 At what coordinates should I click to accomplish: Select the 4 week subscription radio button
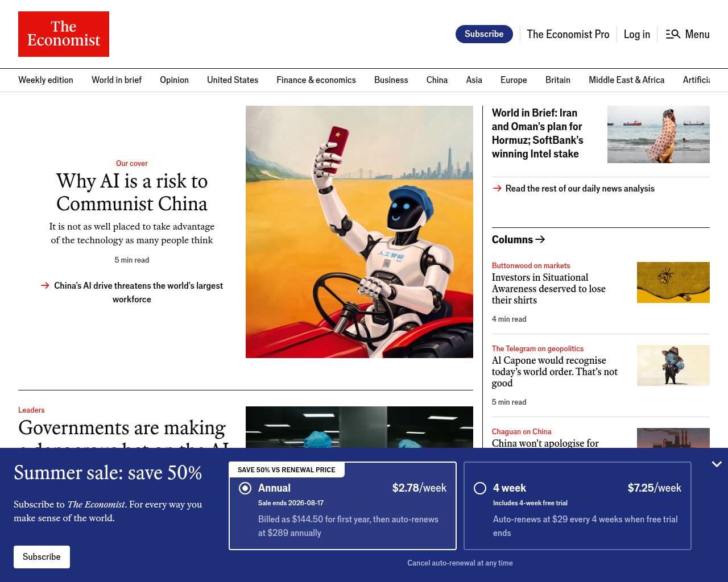point(480,488)
